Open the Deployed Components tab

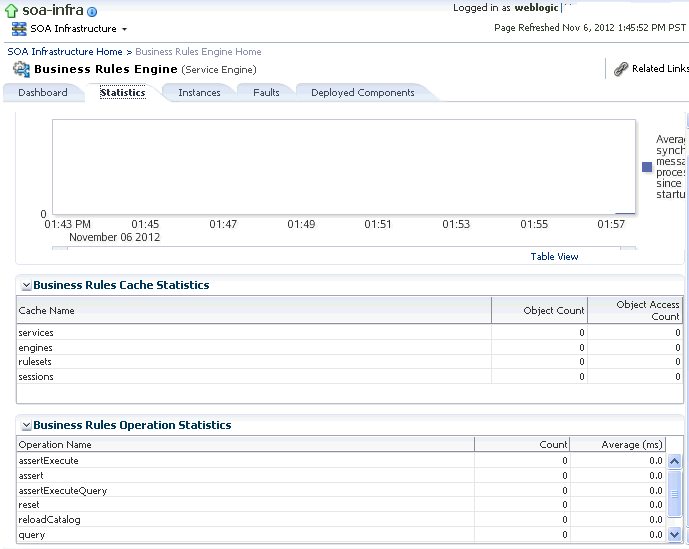point(363,93)
